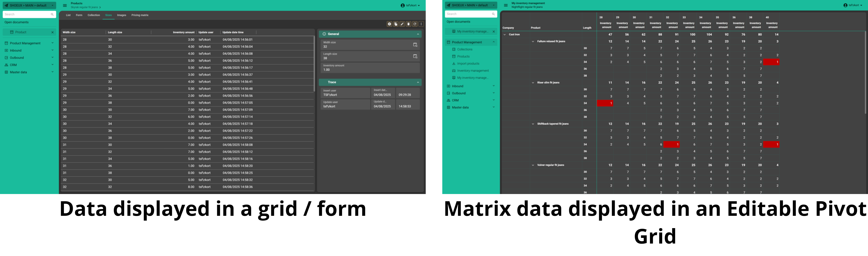Click the Import products download icon
The image size is (868, 256).
(454, 64)
